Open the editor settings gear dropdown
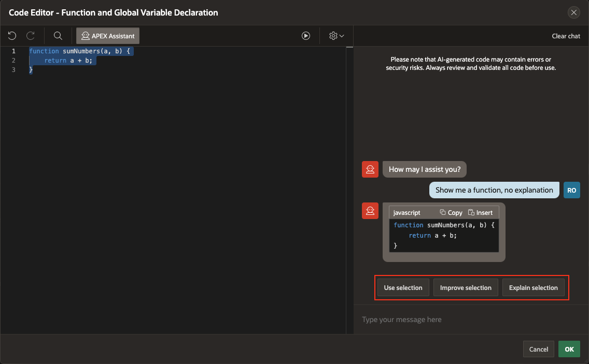This screenshot has height=364, width=589. pos(336,36)
